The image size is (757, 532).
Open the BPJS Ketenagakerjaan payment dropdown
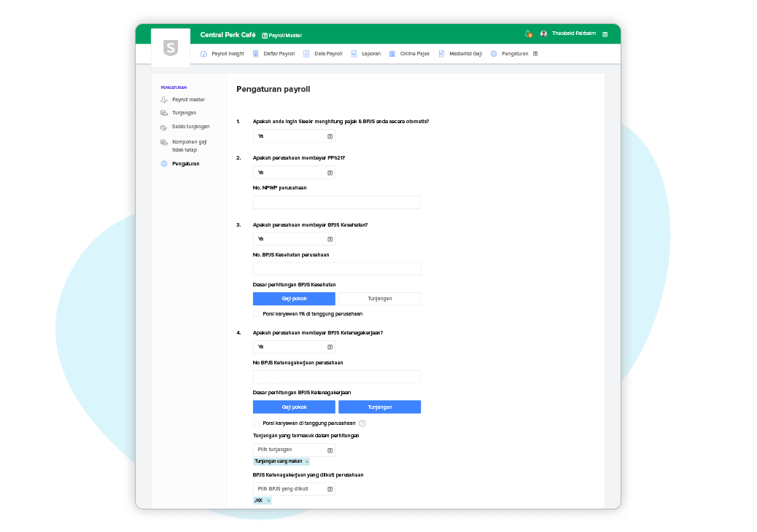[x=294, y=348]
